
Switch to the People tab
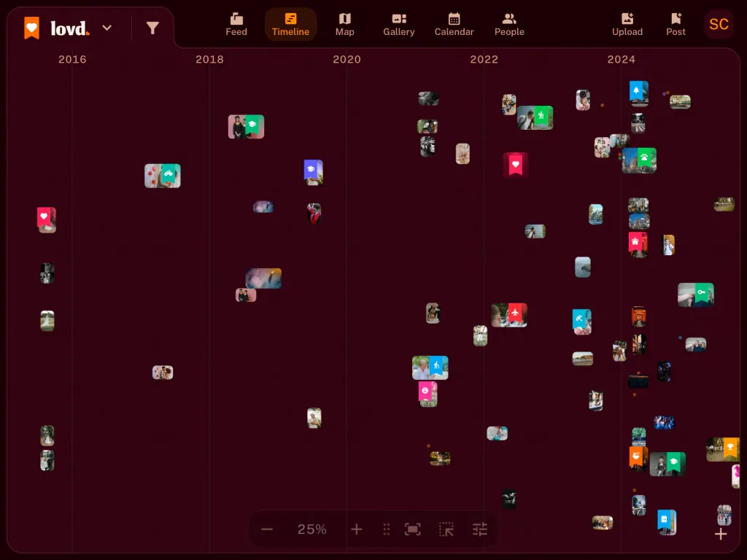click(x=509, y=25)
